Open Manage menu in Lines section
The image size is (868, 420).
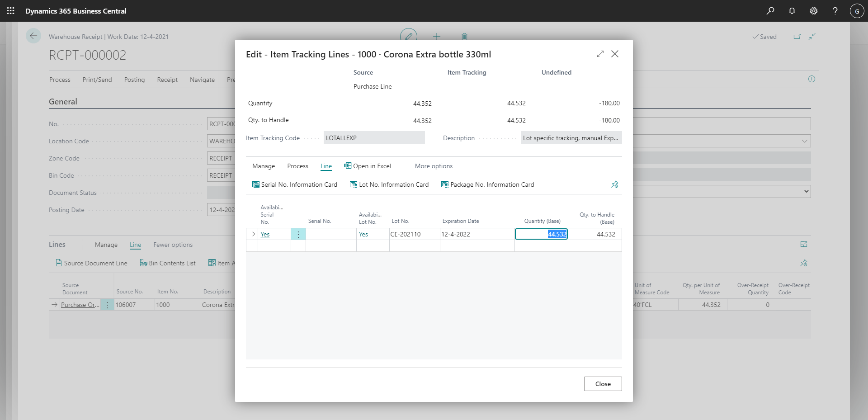106,245
